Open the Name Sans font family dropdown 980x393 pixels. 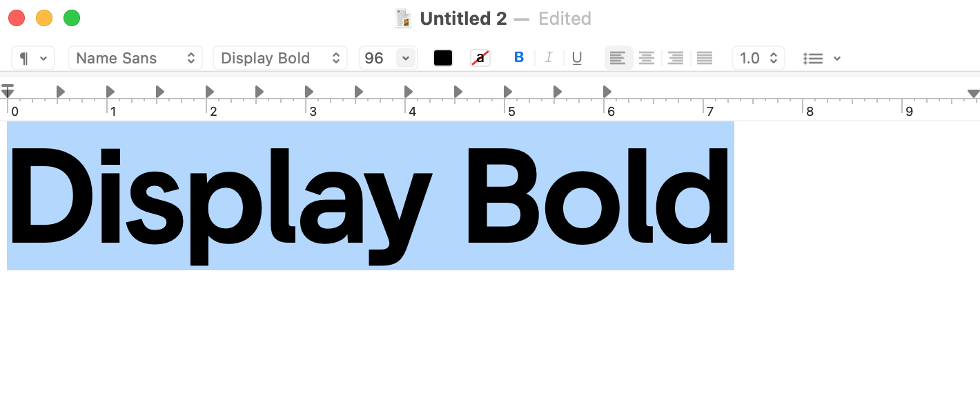(135, 58)
